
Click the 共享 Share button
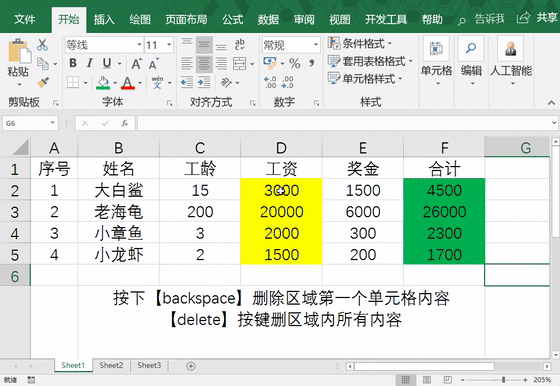coord(537,18)
